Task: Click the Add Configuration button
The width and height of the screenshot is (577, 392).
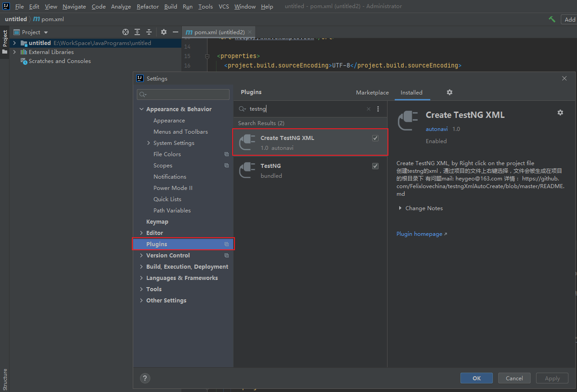Action: pos(569,19)
